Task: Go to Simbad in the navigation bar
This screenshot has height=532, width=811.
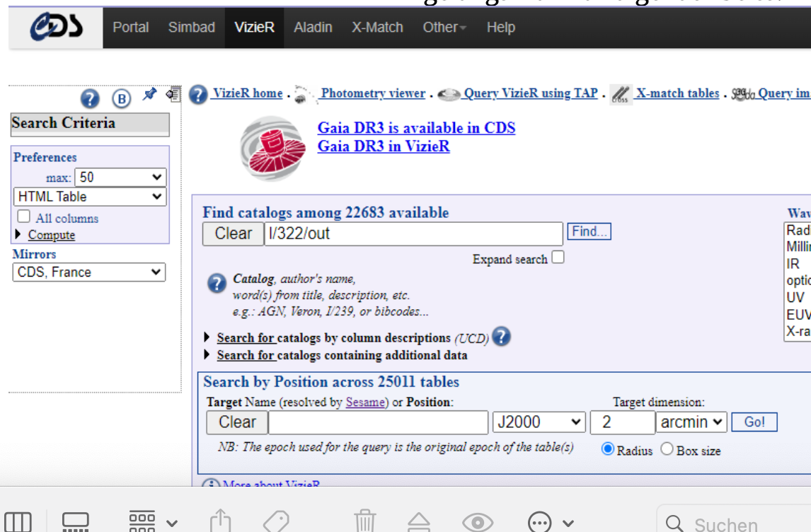Action: tap(191, 28)
